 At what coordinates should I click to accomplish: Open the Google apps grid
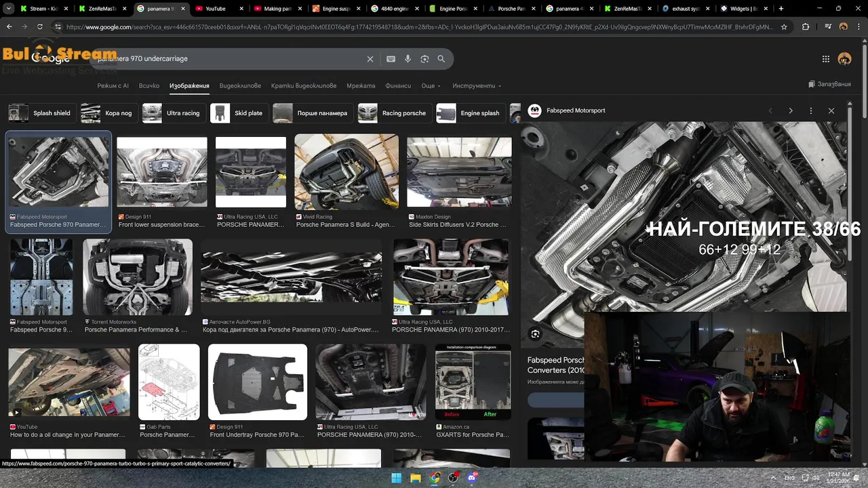click(x=825, y=59)
